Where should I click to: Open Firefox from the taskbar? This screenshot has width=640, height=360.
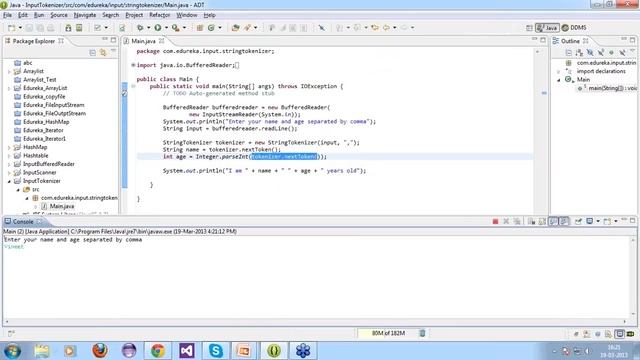pos(100,351)
